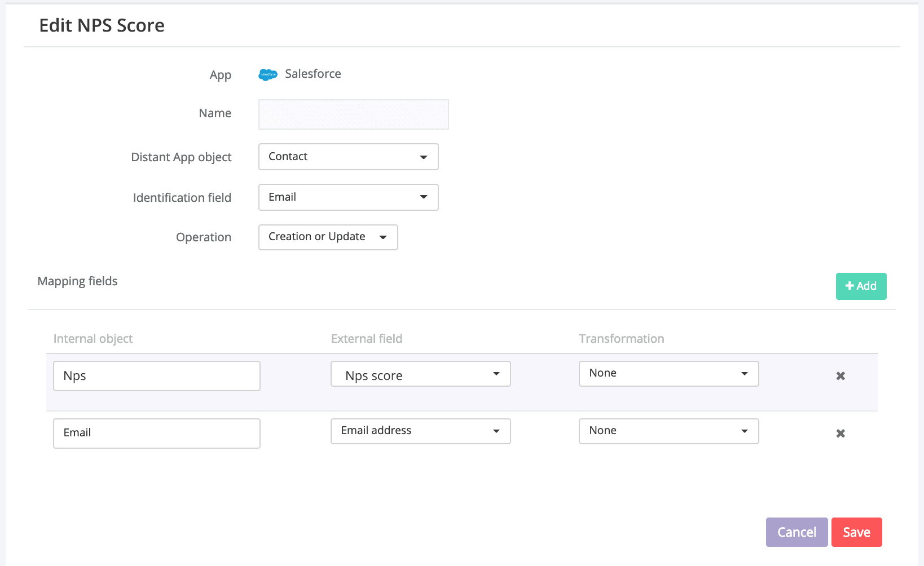The height and width of the screenshot is (566, 924).
Task: Open the Identification field Email dropdown
Action: click(349, 197)
